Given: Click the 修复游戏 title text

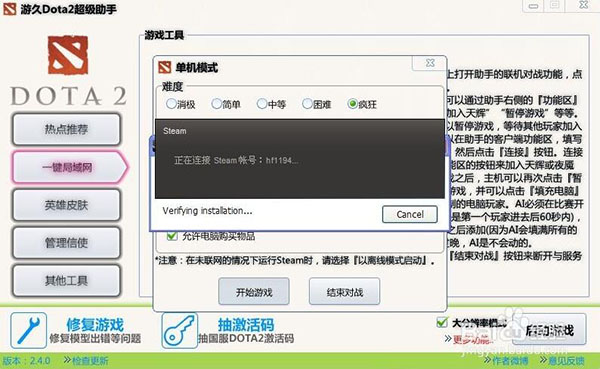Looking at the screenshot, I should click(x=95, y=325).
